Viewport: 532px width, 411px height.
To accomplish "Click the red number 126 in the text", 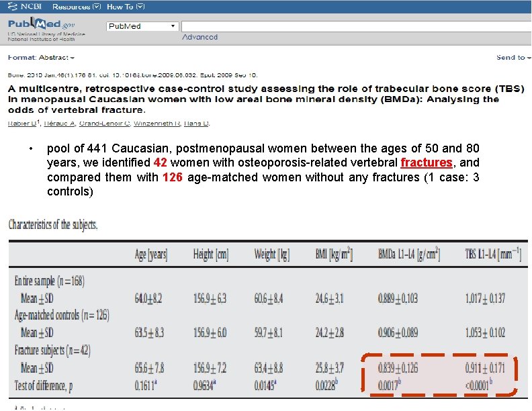I will 173,177.
